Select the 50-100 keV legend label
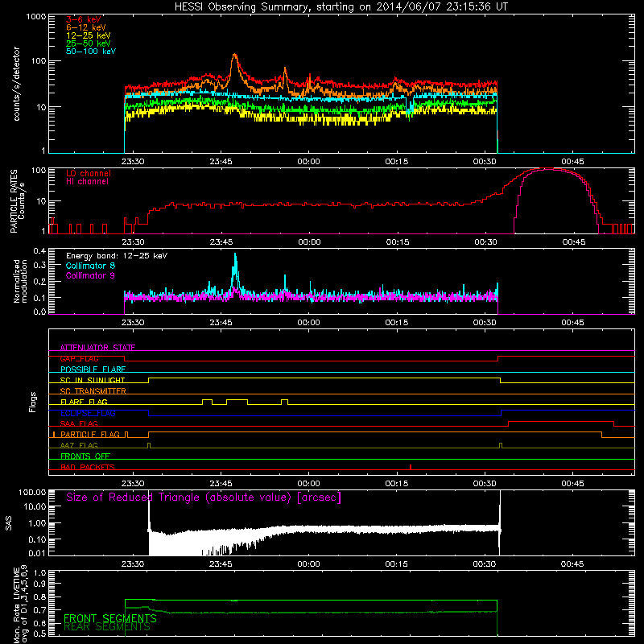This screenshot has height=644, width=644. [x=91, y=52]
